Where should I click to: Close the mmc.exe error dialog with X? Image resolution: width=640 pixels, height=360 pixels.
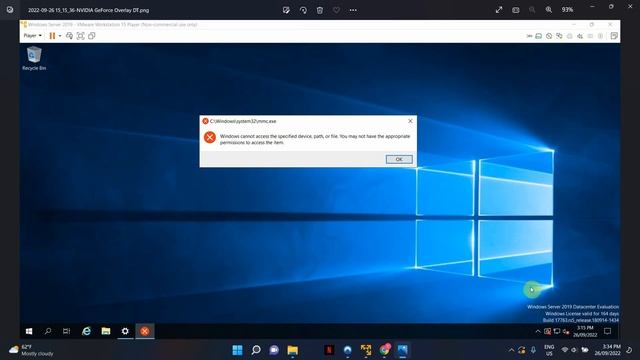[410, 121]
